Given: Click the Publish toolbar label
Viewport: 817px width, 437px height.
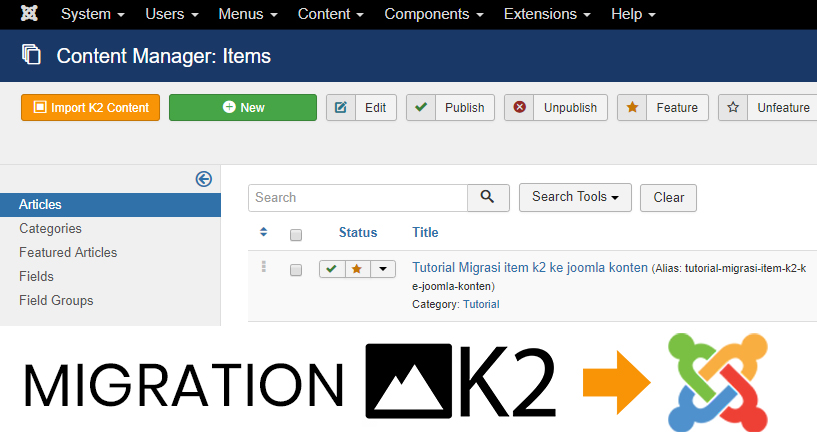Looking at the screenshot, I should click(x=464, y=108).
